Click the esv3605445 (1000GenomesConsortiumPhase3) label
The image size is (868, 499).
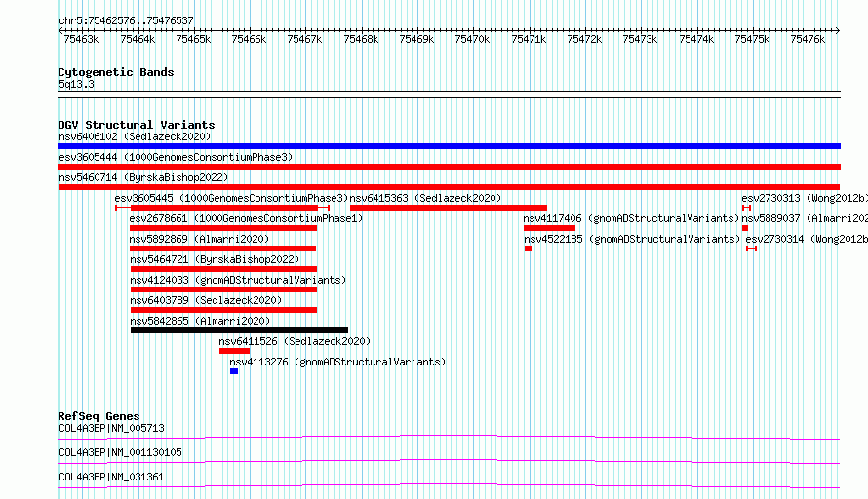[231, 198]
